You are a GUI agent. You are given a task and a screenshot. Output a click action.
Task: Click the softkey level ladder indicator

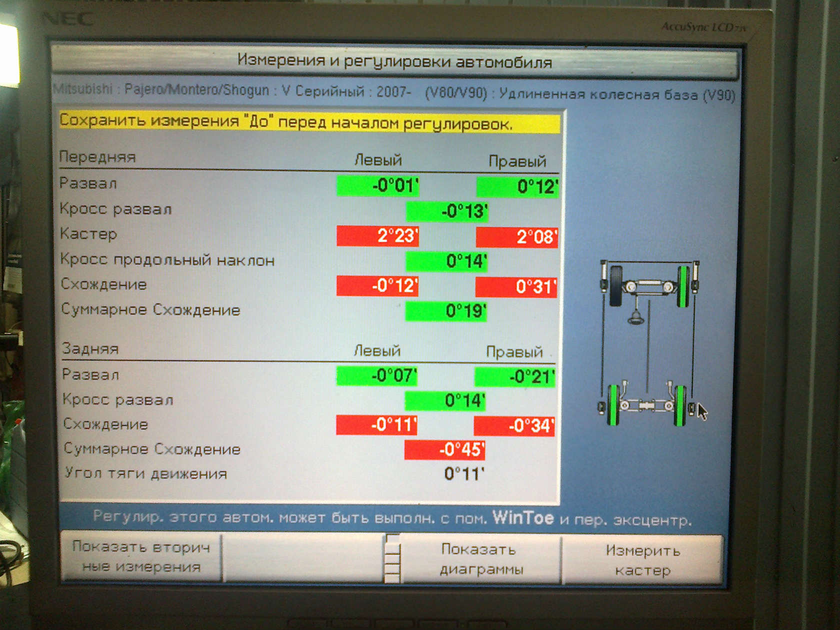(392, 558)
